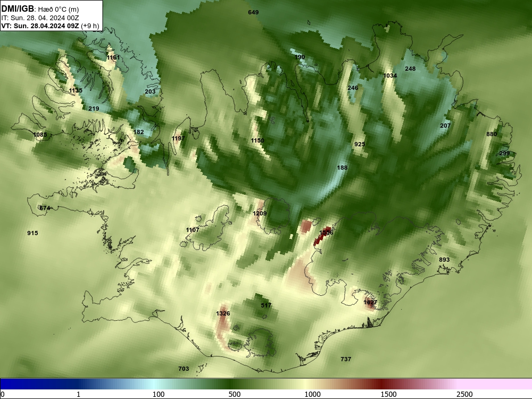
Task: Click the map value 1209
Action: pos(260,213)
